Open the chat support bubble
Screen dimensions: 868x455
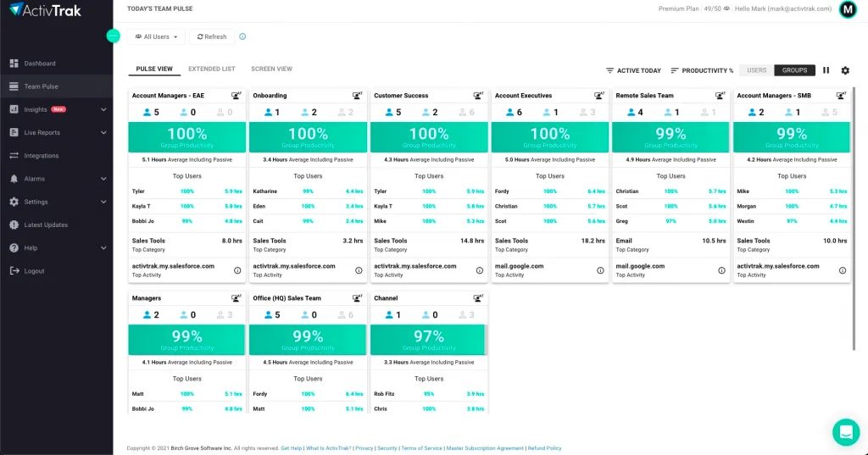846,432
